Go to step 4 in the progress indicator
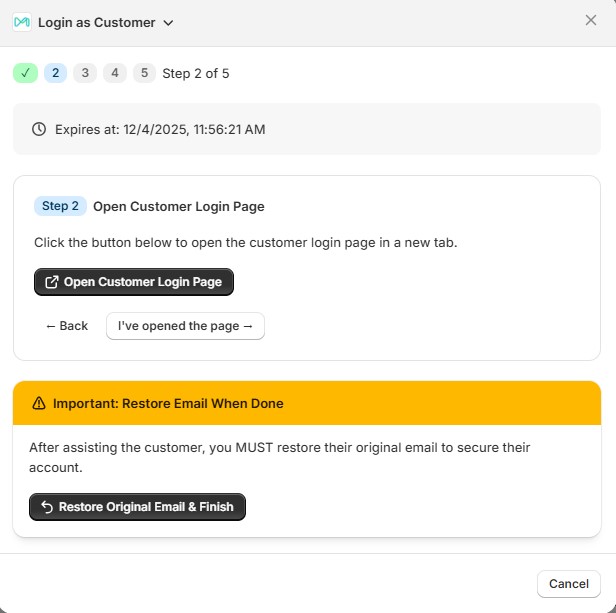 115,73
